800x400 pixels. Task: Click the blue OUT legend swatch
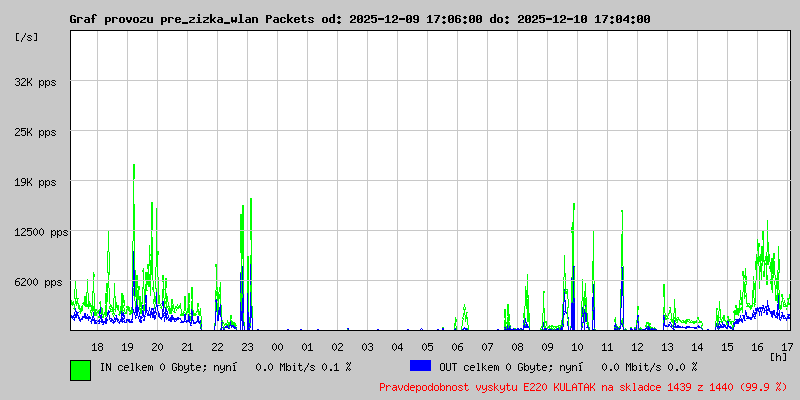point(420,366)
